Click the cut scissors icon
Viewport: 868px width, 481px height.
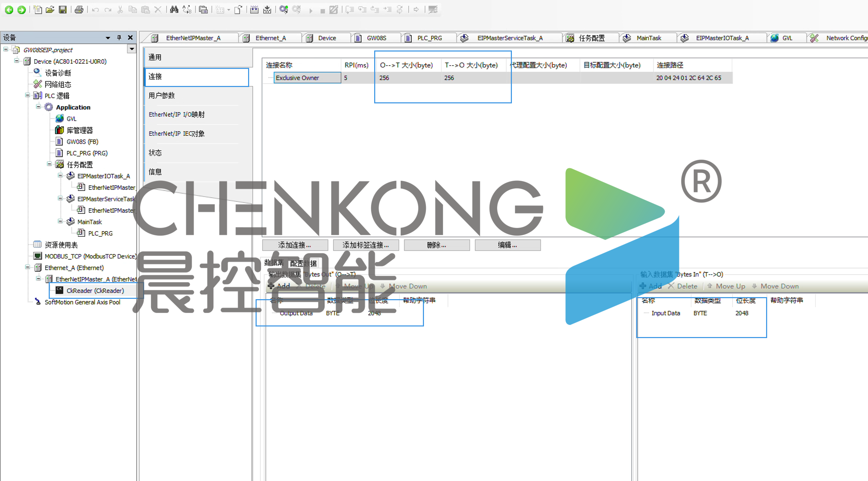[x=120, y=10]
